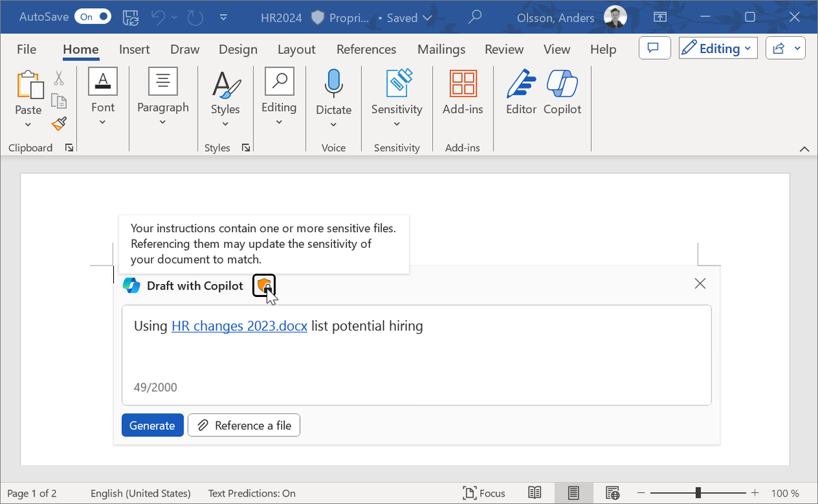Click the zoom in plus button

point(755,492)
